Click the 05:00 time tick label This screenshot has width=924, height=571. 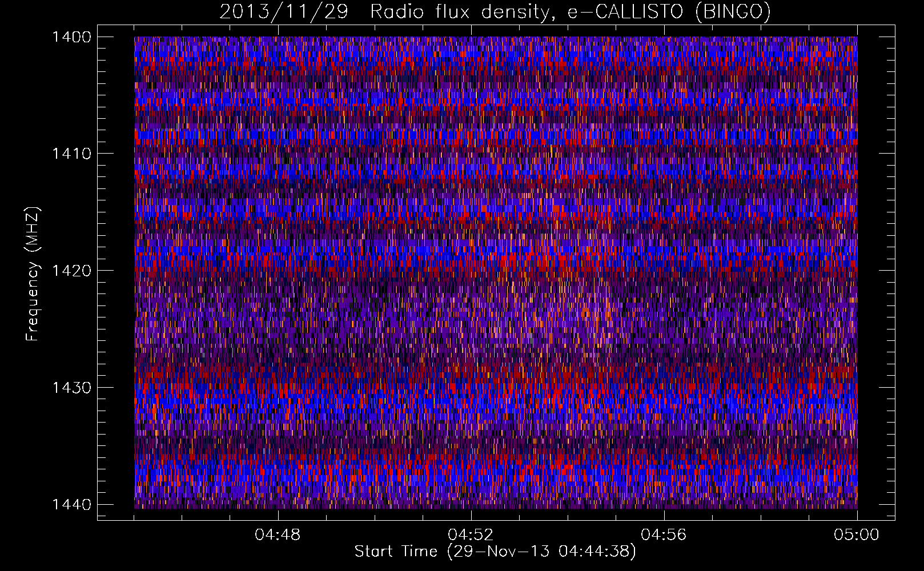pos(857,535)
